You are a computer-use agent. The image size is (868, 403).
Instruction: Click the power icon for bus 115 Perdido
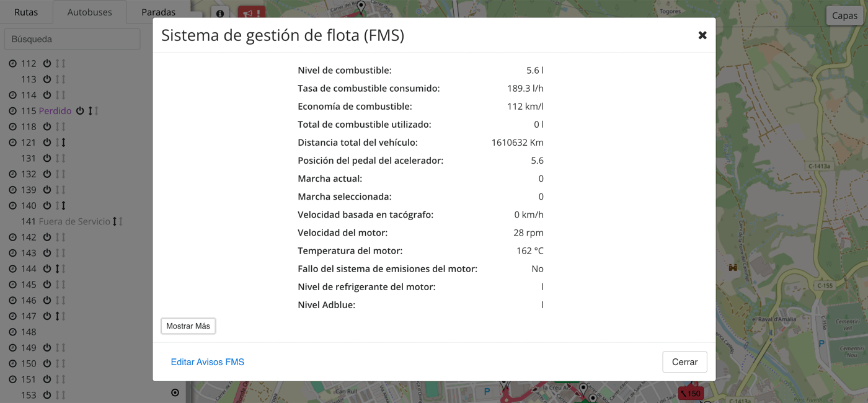(x=81, y=111)
